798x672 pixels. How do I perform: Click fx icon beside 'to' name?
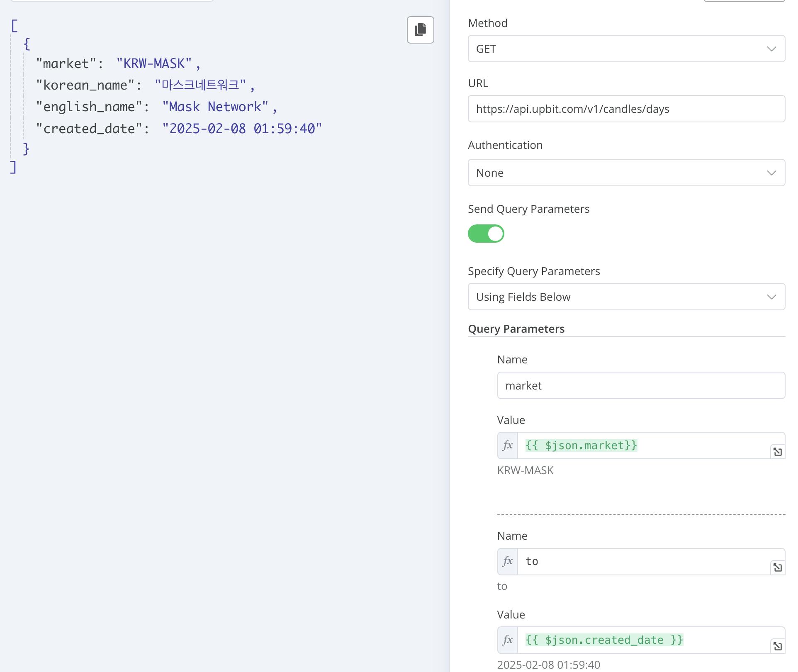[x=508, y=561]
